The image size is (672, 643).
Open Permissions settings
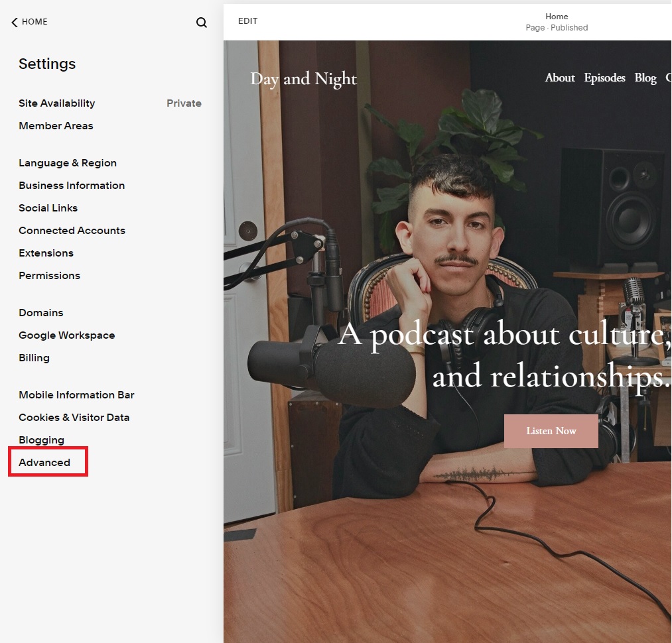50,276
